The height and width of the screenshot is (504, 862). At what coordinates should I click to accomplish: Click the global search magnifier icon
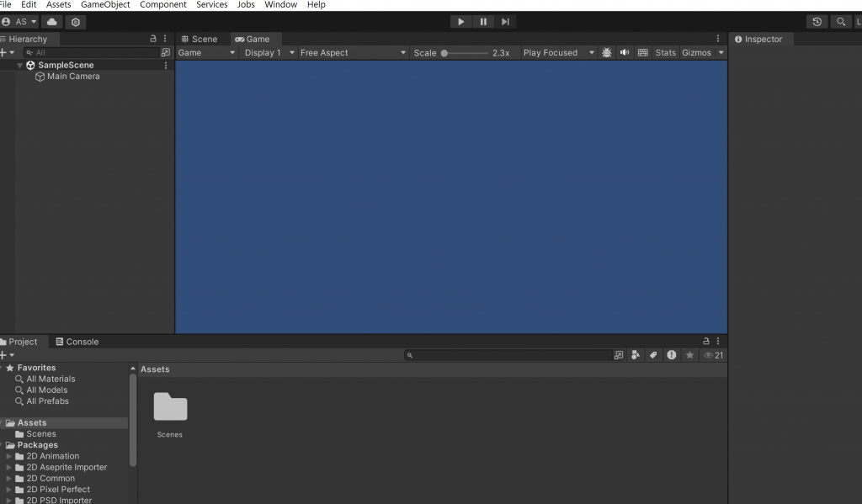coord(841,22)
